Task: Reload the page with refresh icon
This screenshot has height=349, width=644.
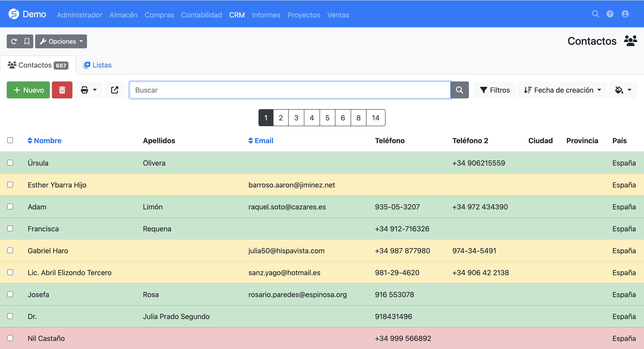Action: tap(14, 41)
